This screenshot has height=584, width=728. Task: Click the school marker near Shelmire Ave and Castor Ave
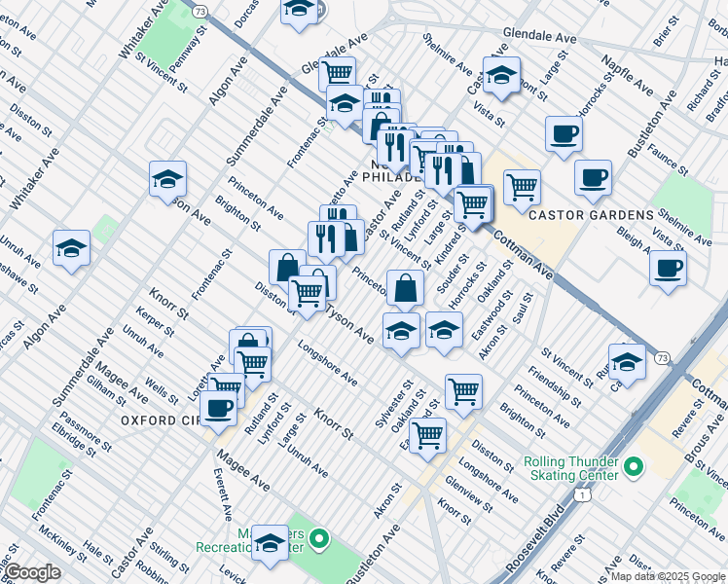tap(501, 77)
